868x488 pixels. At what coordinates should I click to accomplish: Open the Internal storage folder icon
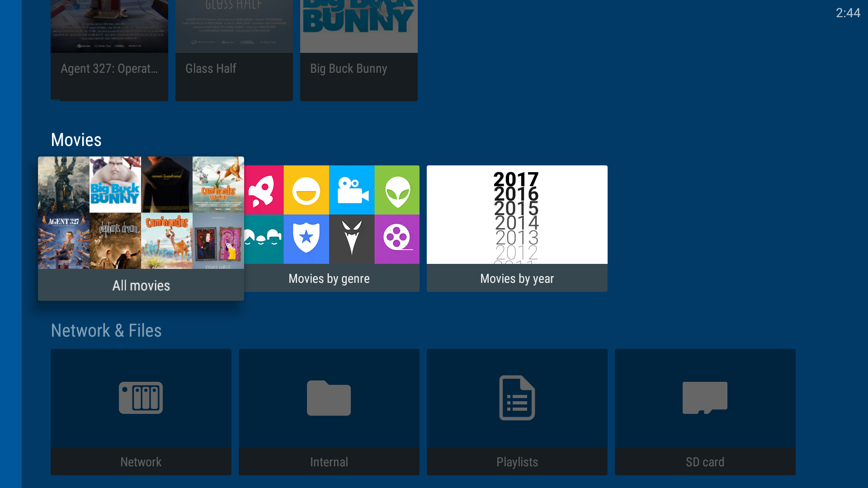click(329, 398)
